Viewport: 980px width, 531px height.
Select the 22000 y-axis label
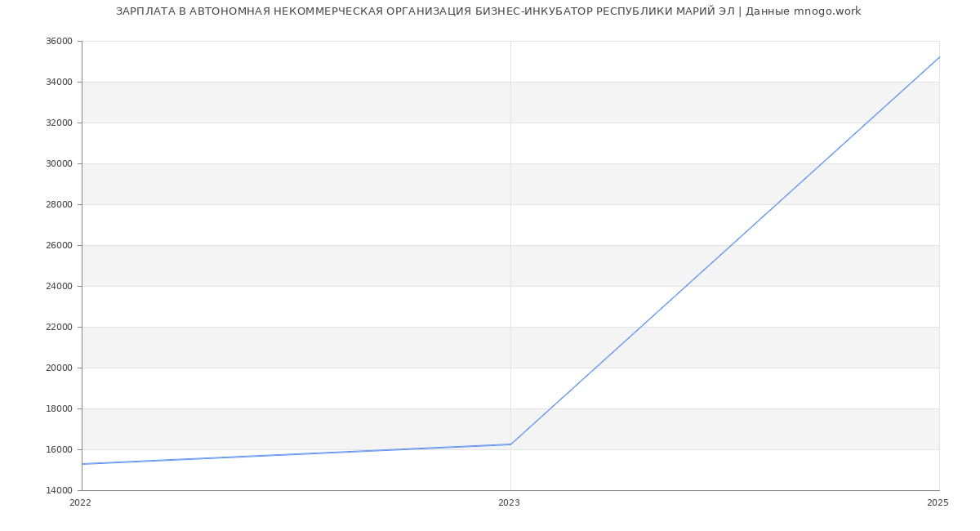(x=59, y=328)
